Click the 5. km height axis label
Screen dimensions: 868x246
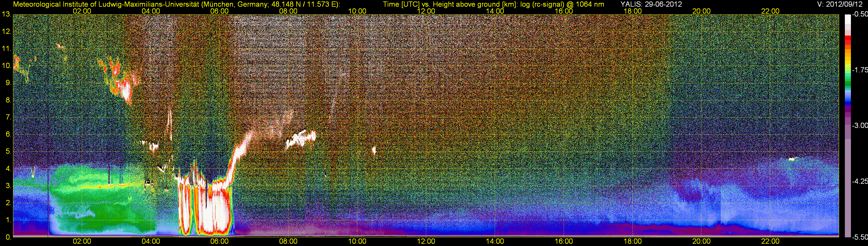(x=8, y=152)
